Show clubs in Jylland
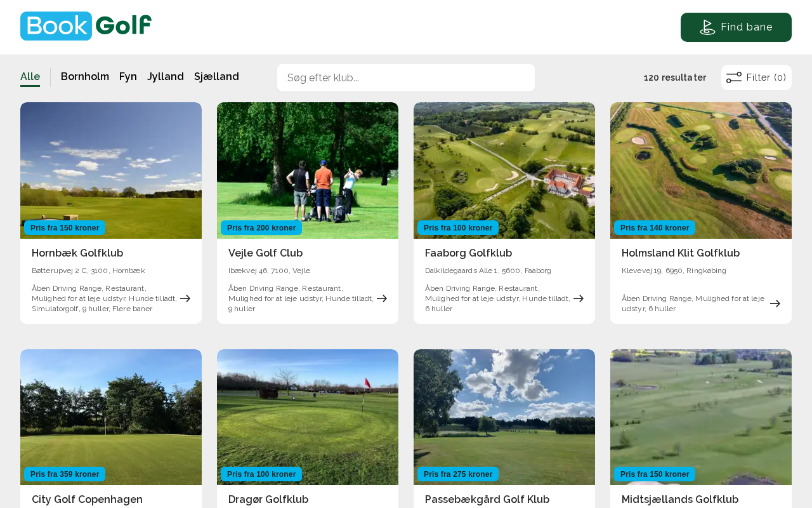812x508 pixels. 166,77
